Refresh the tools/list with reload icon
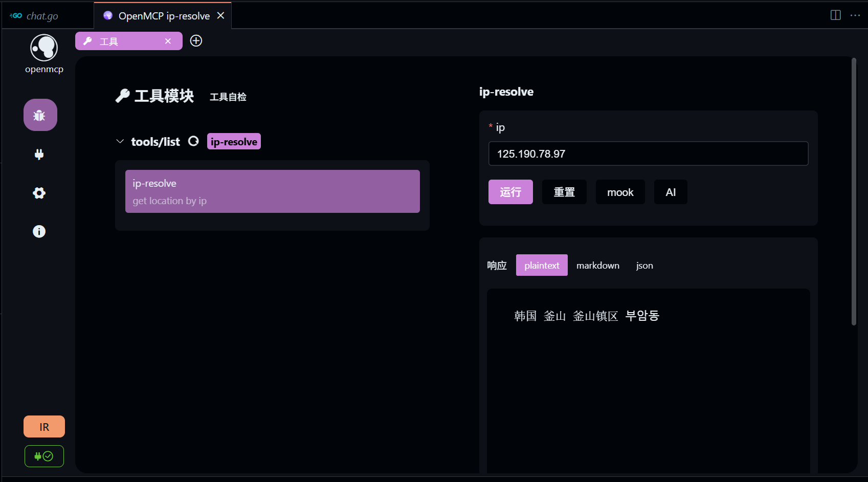Image resolution: width=868 pixels, height=482 pixels. 193,141
